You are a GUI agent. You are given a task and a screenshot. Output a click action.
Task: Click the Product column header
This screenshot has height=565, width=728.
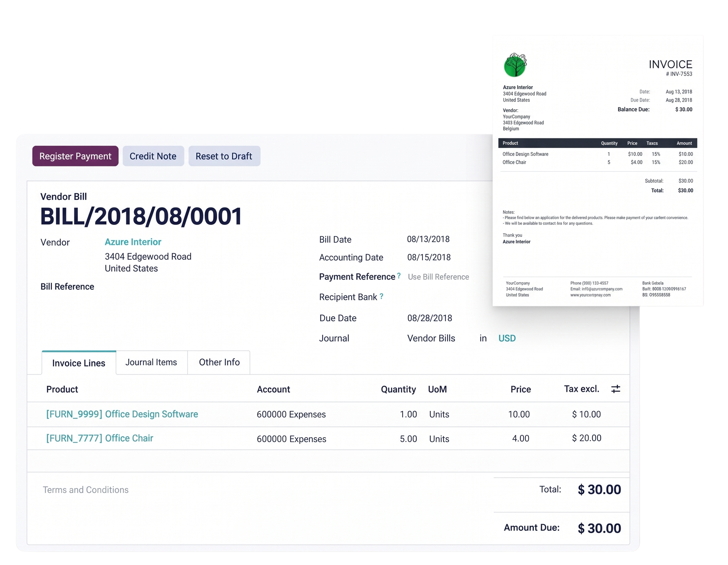[x=62, y=389]
